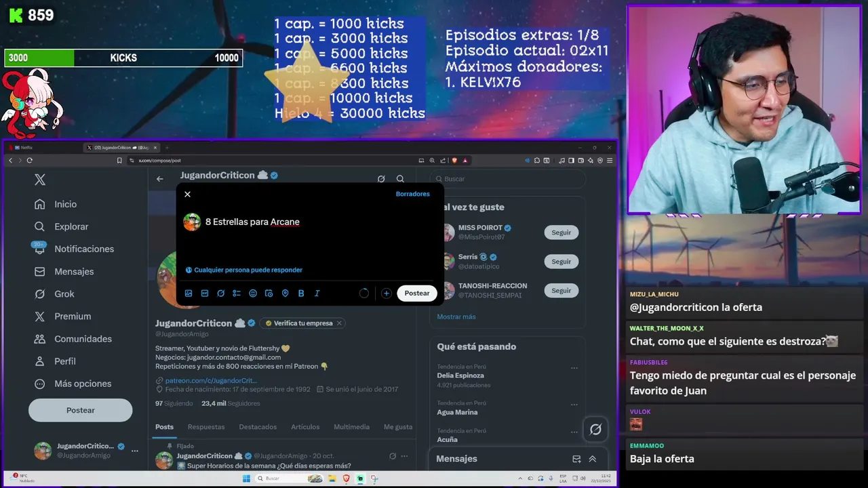Go to the X home logo

pyautogui.click(x=40, y=180)
